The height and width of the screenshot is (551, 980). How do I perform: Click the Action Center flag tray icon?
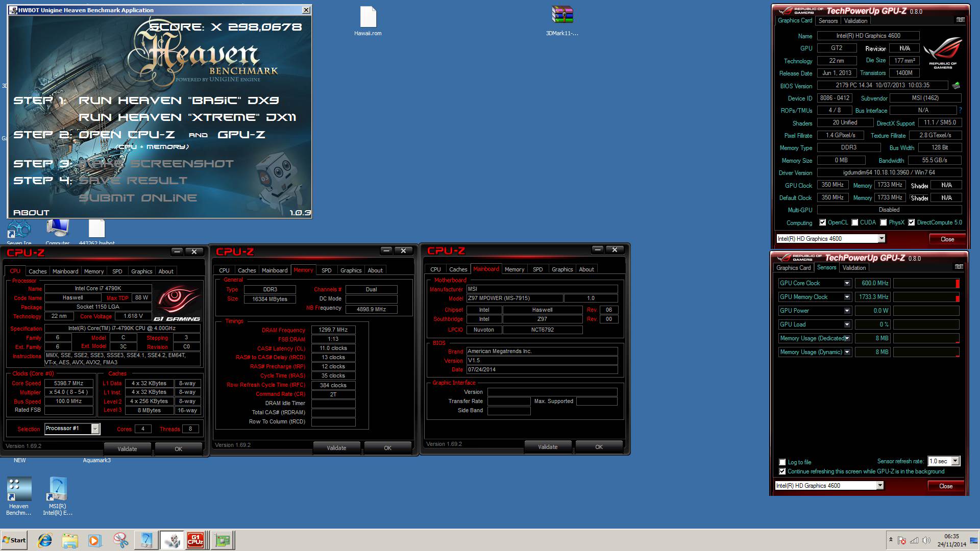coord(902,540)
